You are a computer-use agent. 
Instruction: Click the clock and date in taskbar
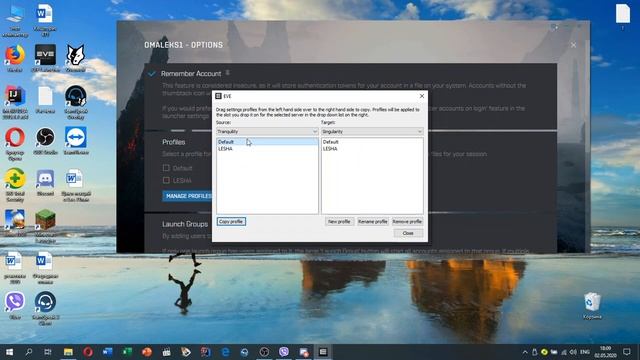pyautogui.click(x=605, y=352)
